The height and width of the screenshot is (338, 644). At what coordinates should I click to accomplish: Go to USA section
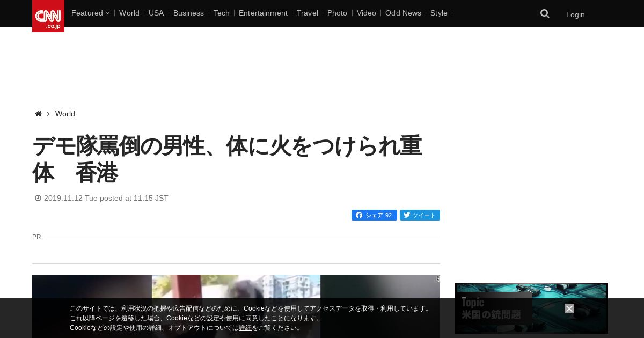[x=156, y=13]
